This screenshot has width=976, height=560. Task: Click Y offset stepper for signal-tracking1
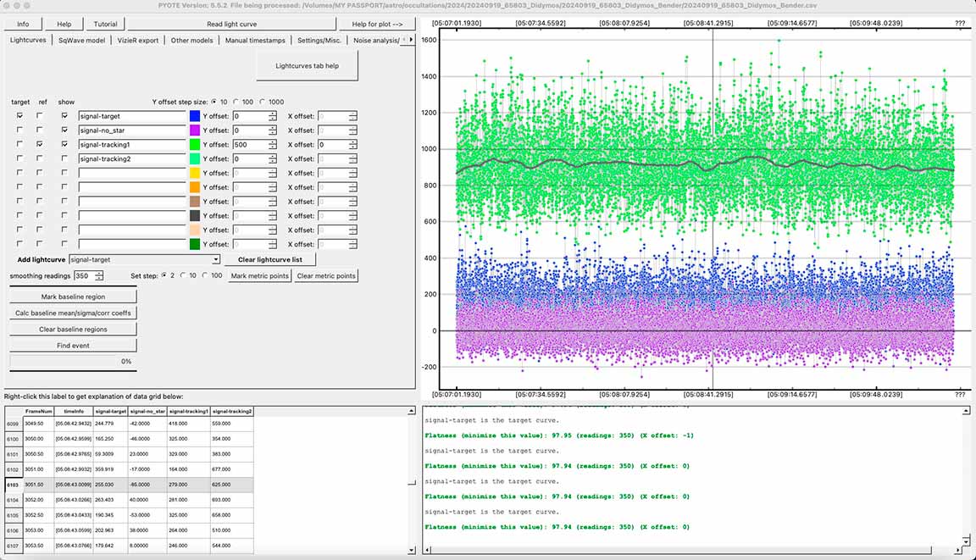pos(273,144)
